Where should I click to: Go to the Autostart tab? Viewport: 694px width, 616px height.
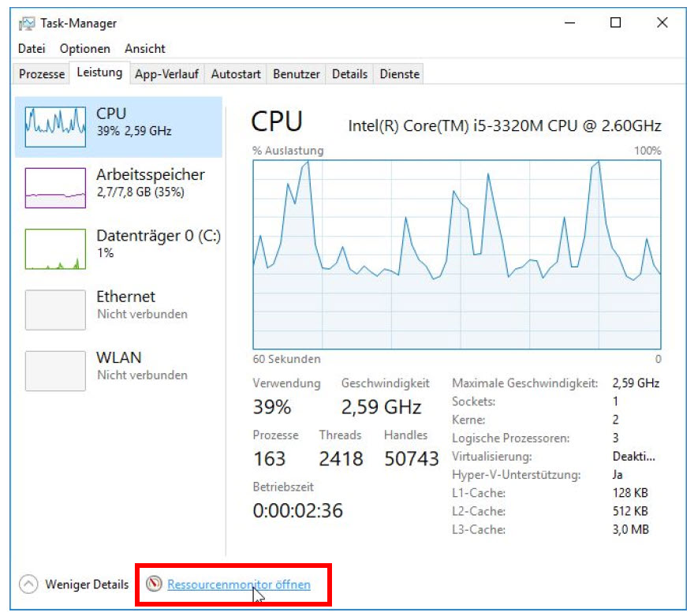coord(236,74)
